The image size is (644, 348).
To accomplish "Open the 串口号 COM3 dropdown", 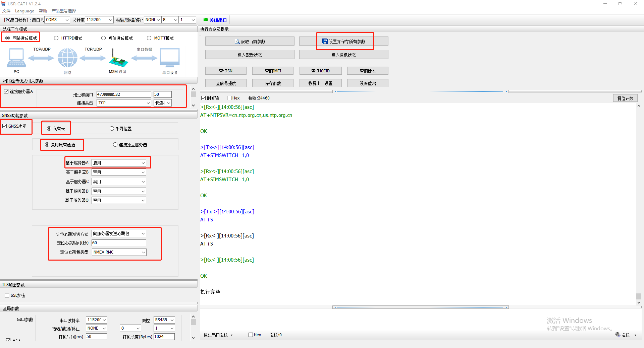I will (57, 20).
